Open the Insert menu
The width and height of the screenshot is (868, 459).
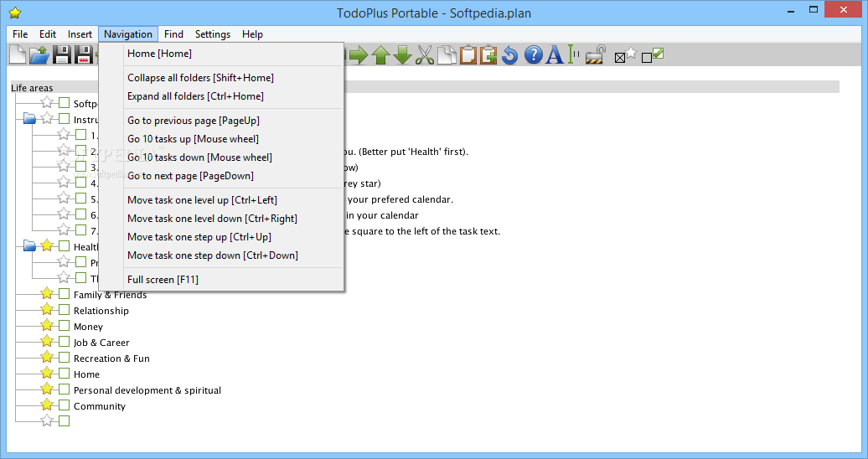tap(80, 34)
